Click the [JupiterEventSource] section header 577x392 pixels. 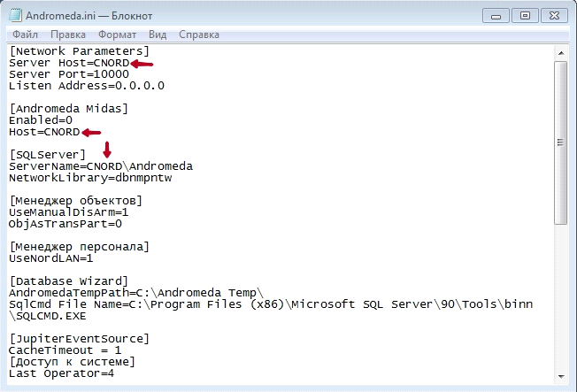coord(79,339)
